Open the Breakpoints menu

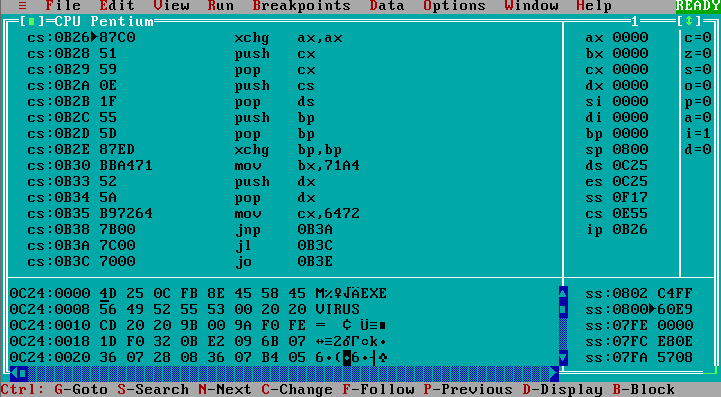click(302, 6)
